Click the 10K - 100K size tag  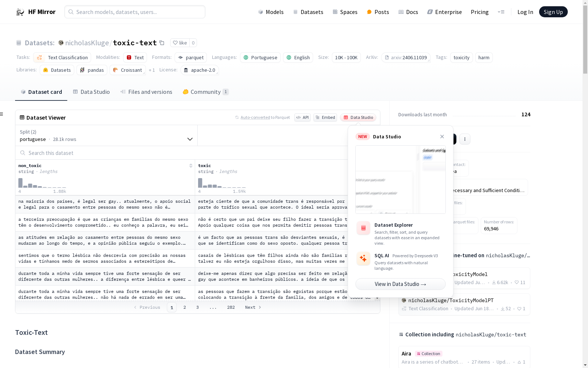(x=346, y=57)
